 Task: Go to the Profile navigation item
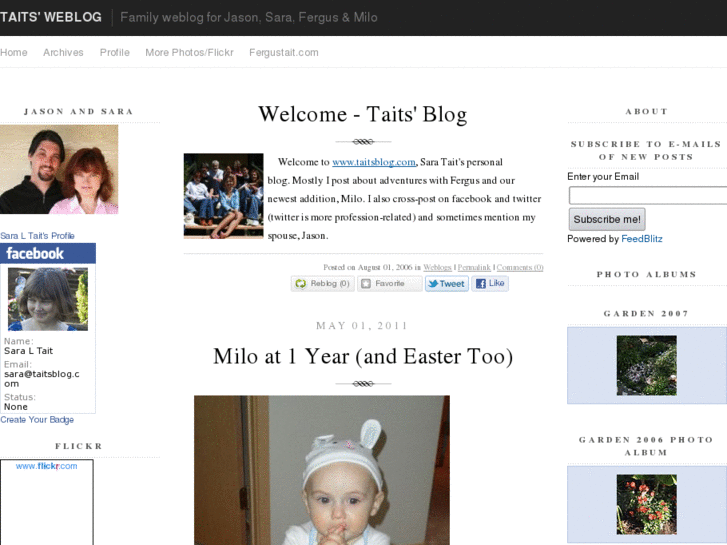115,52
